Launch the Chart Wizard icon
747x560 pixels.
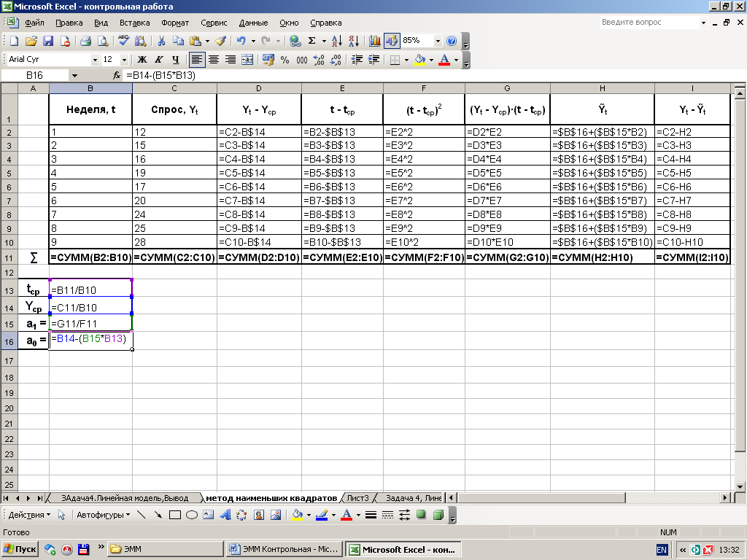pyautogui.click(x=375, y=41)
